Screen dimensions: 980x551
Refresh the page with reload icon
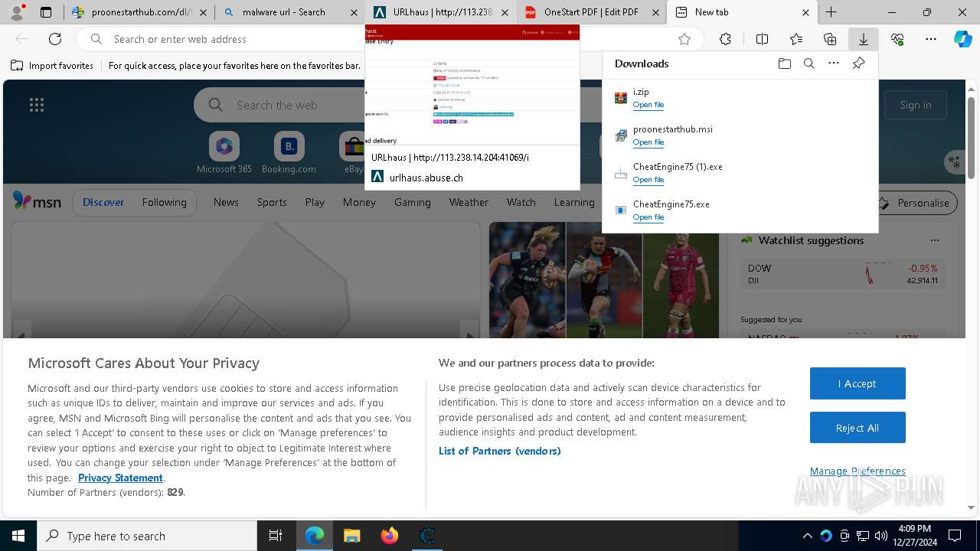click(55, 39)
